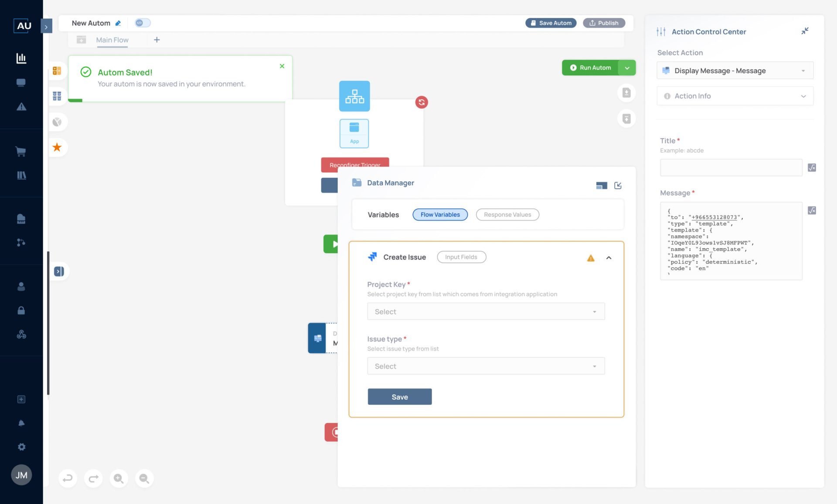Switch to Response Values variables
The image size is (837, 504).
(x=507, y=214)
